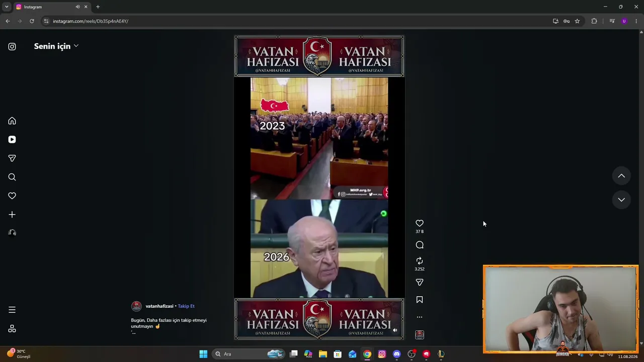
Task: Open the Chrome three-dot menu
Action: pos(636,21)
